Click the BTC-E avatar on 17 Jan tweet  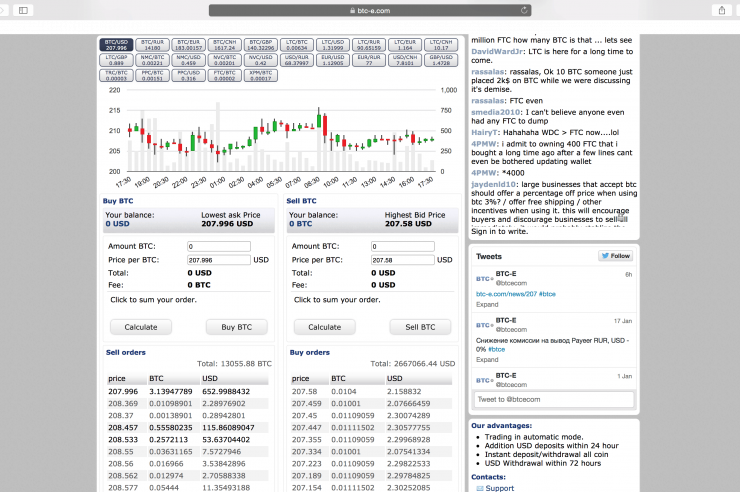point(485,325)
